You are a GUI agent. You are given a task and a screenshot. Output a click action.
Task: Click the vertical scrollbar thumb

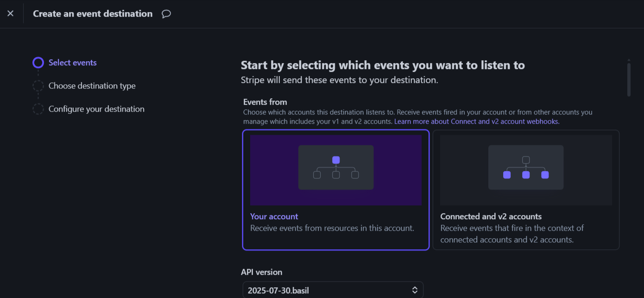[x=629, y=79]
